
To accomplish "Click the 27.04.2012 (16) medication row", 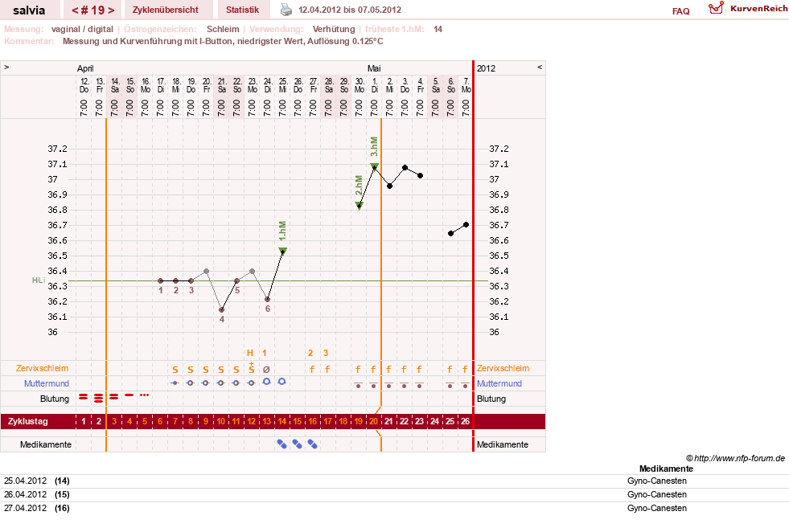I will 394,508.
